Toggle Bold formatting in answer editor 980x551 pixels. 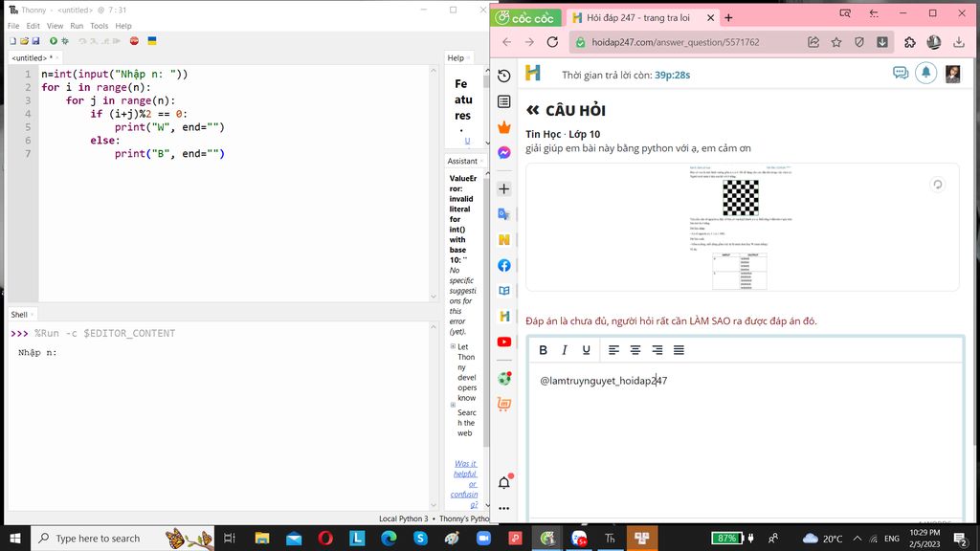point(544,350)
